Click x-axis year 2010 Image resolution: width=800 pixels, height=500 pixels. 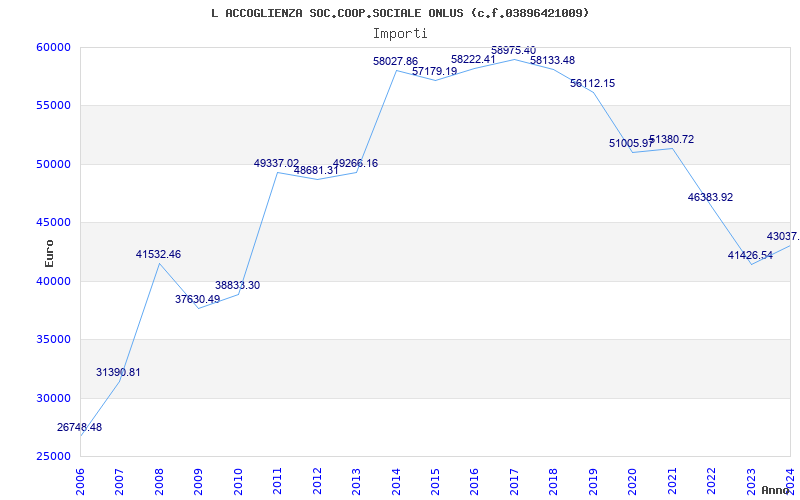(238, 482)
